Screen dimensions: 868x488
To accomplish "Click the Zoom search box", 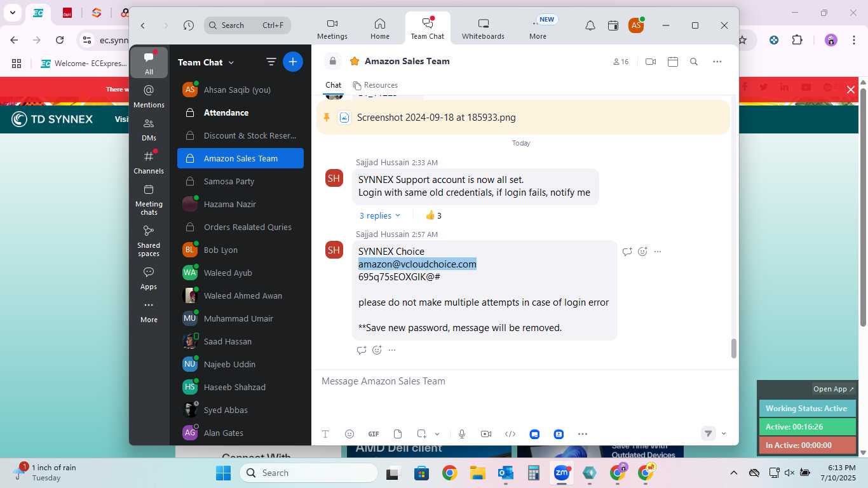I will [x=247, y=25].
